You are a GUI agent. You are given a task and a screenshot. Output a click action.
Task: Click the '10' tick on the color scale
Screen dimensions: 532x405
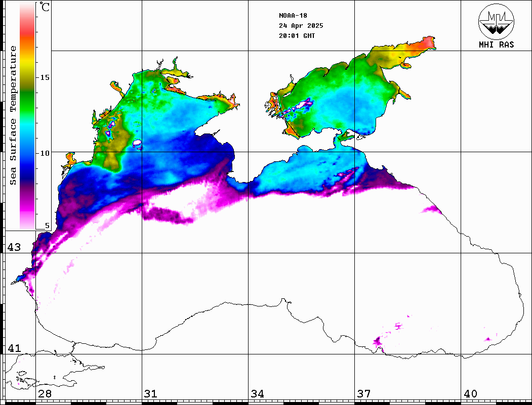[45, 153]
